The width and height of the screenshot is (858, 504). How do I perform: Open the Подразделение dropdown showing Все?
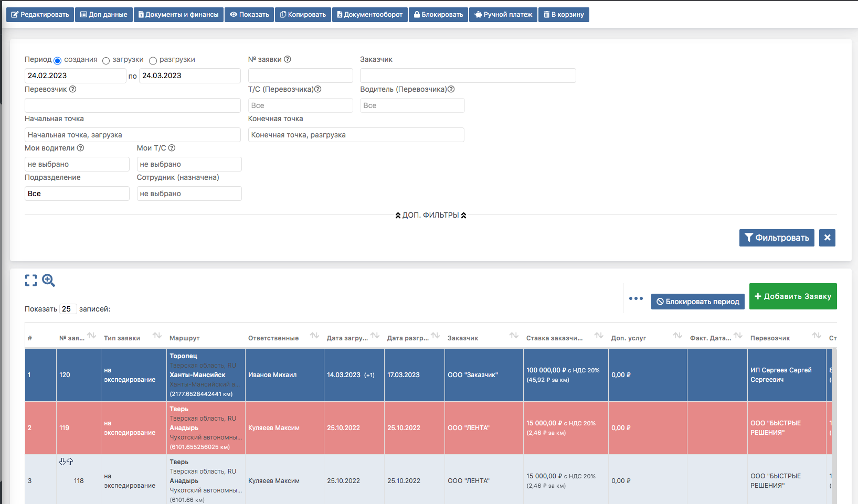[x=77, y=193]
